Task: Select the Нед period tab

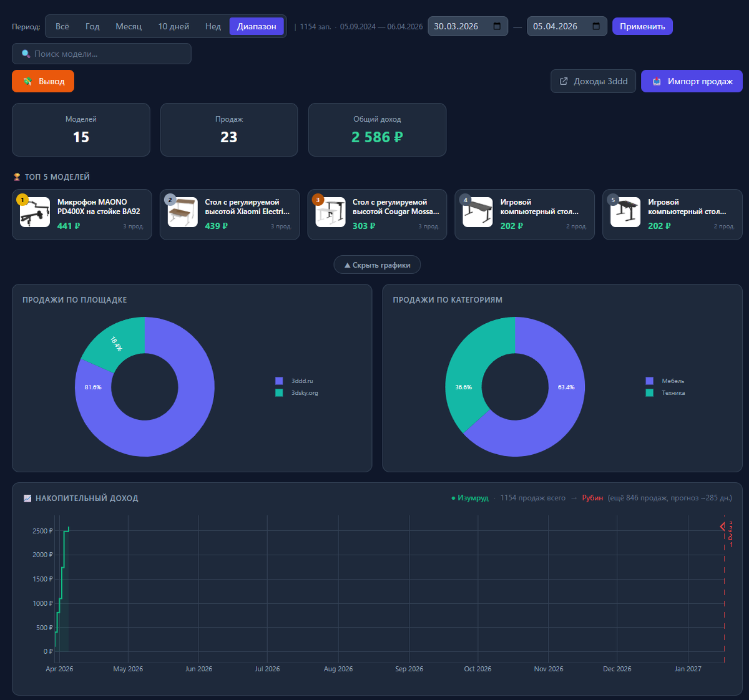Action: tap(213, 26)
